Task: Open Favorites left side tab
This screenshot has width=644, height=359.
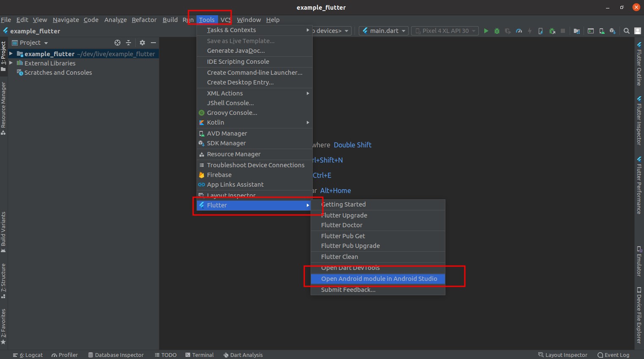Action: point(3,326)
